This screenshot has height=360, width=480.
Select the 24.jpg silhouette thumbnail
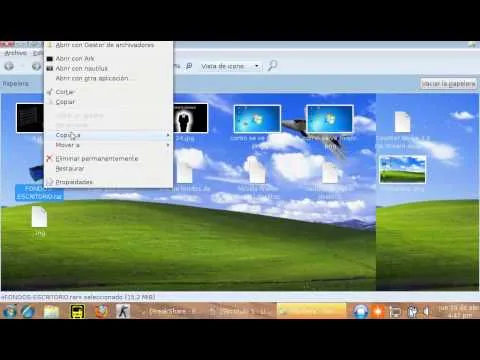point(190,118)
